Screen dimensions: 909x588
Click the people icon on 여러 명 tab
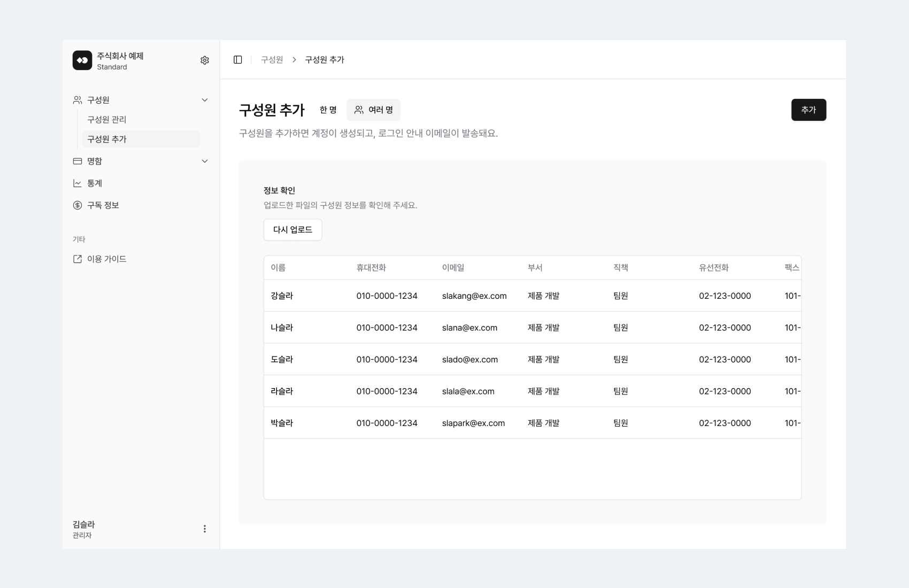[x=359, y=110]
